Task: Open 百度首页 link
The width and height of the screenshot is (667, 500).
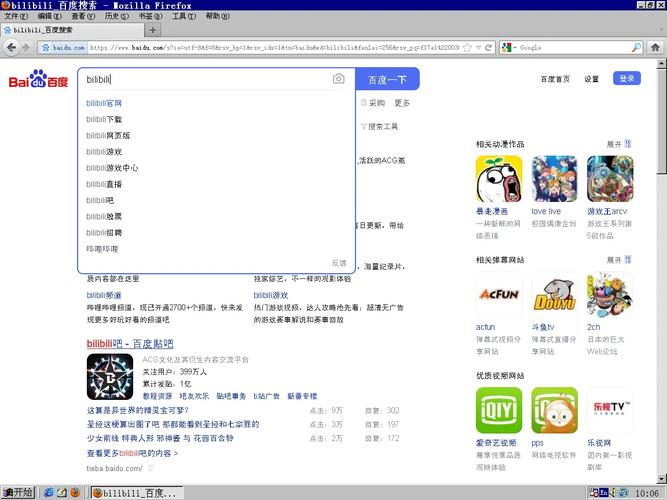Action: [x=555, y=79]
